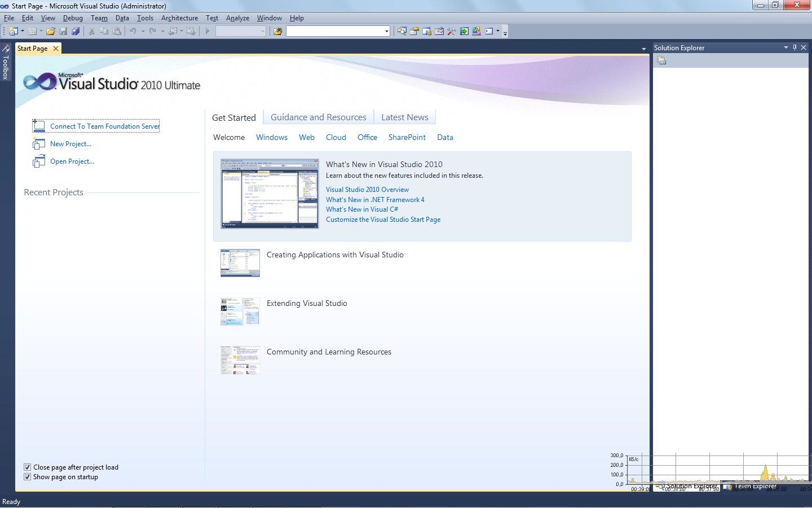Viewport: 812px width, 508px height.
Task: Open a file with the Open File icon
Action: click(50, 31)
